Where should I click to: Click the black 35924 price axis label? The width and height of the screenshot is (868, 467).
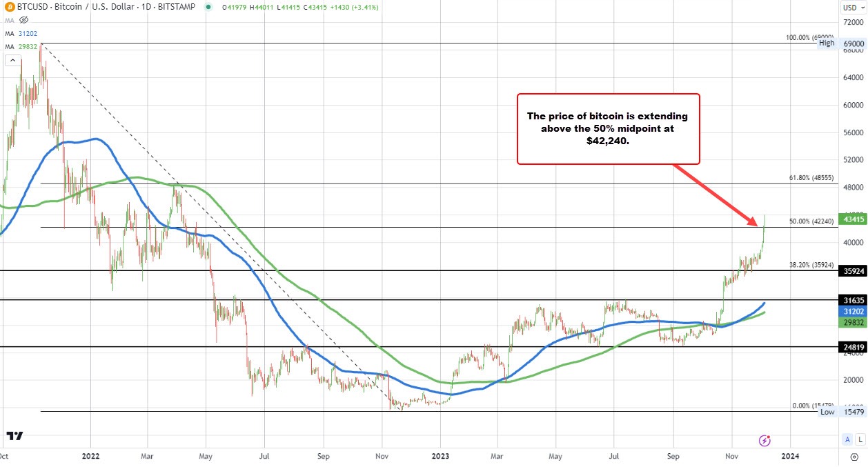coord(854,271)
